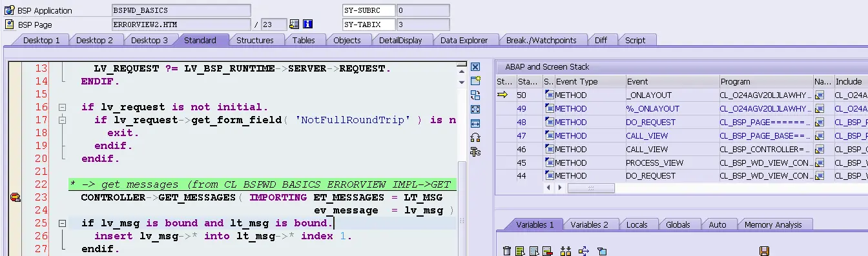Click the BSP Application icon

pyautogui.click(x=9, y=10)
